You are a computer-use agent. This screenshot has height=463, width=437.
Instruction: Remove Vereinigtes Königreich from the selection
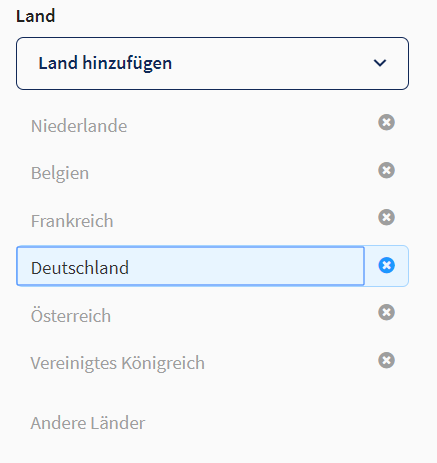click(386, 360)
